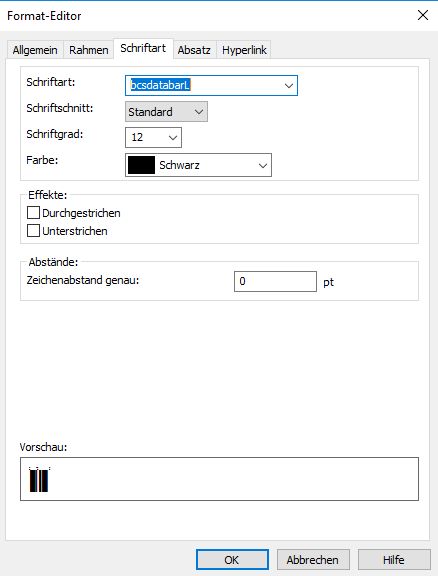Expand the Schriftgrad size dropdown
The image size is (438, 576).
pyautogui.click(x=173, y=137)
